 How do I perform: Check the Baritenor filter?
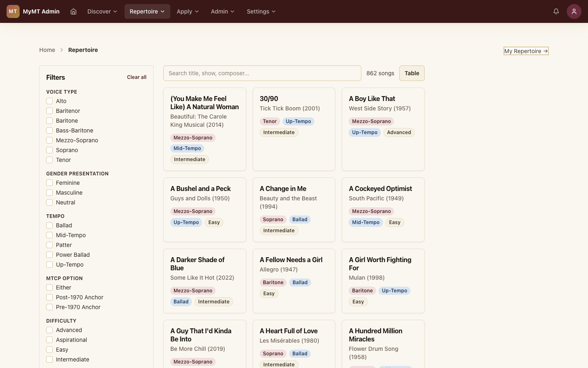click(x=49, y=111)
